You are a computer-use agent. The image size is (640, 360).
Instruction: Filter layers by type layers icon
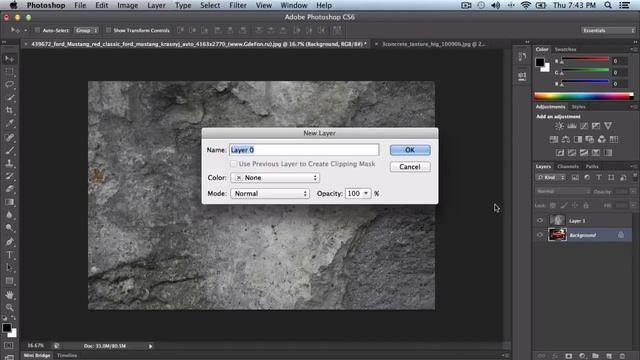[599, 178]
